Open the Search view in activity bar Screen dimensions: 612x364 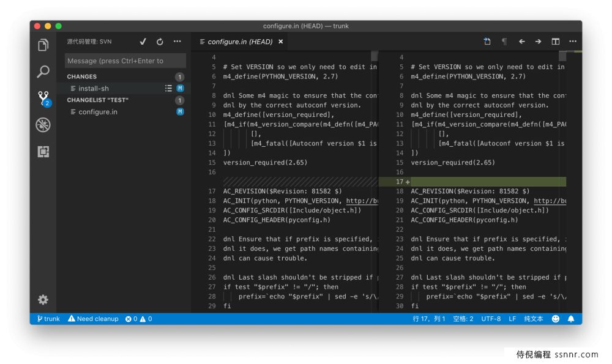pyautogui.click(x=43, y=72)
